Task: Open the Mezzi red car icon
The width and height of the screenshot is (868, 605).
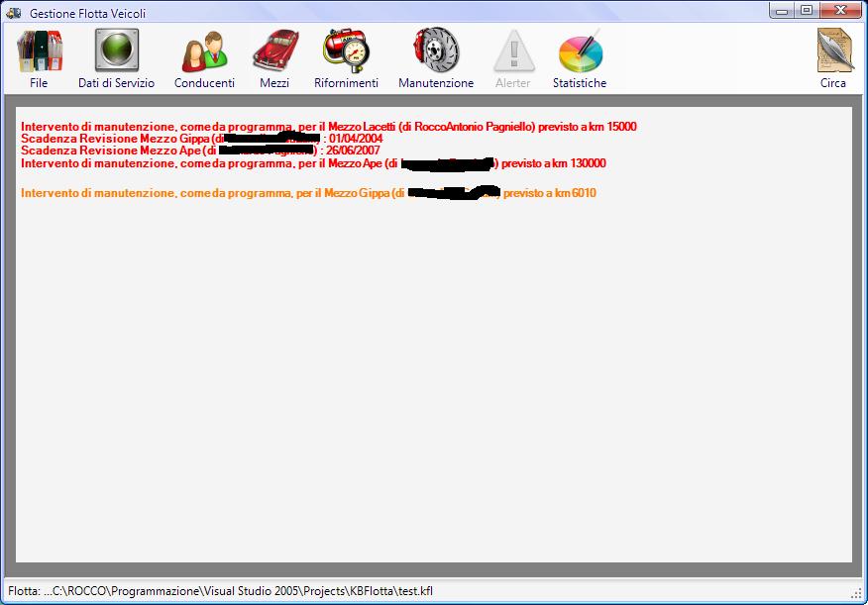Action: click(275, 50)
